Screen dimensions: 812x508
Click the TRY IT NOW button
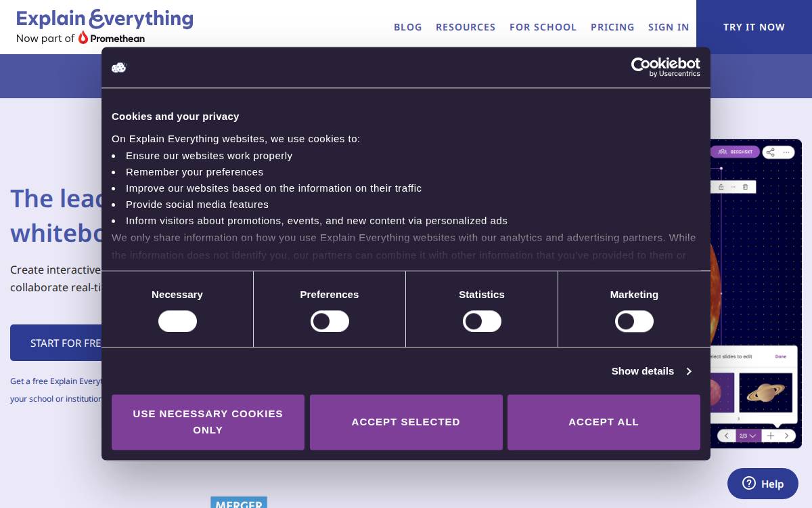[754, 27]
